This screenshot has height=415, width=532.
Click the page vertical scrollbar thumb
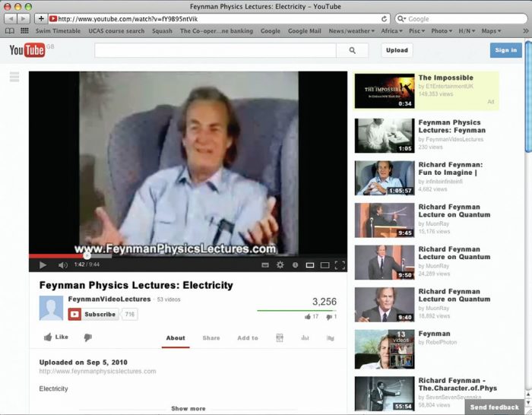click(528, 97)
